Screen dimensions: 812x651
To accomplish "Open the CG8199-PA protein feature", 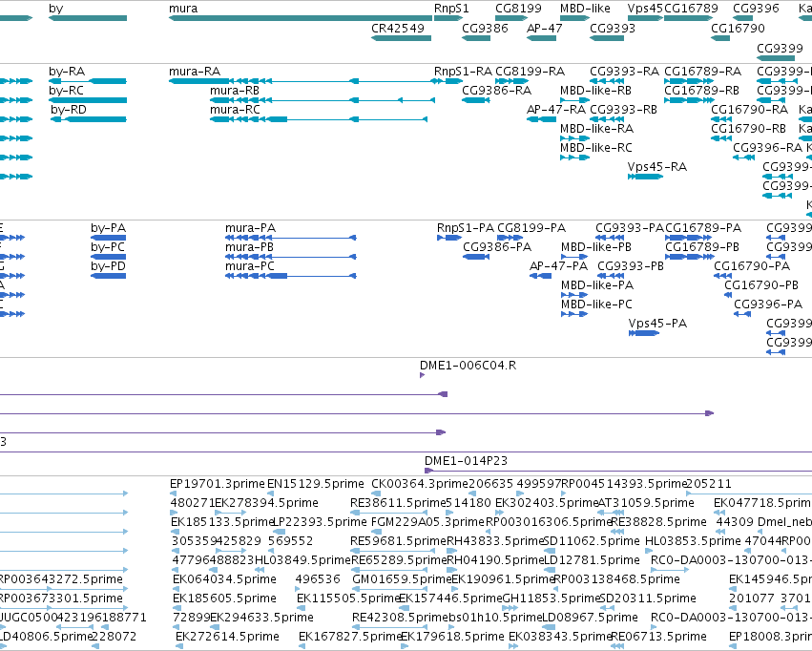I will click(510, 238).
